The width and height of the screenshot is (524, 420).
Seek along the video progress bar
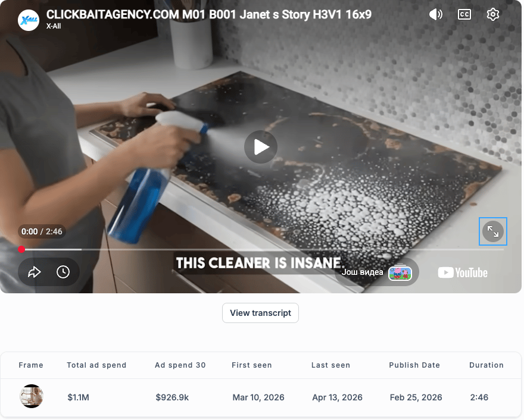(x=263, y=249)
